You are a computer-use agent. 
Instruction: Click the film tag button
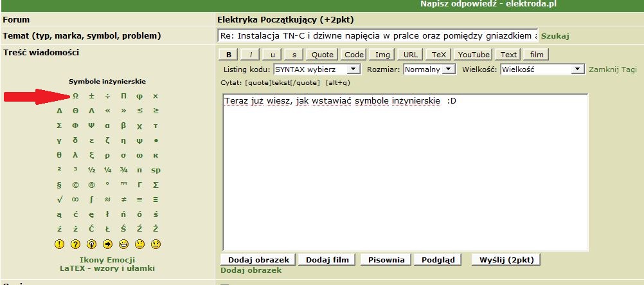[537, 54]
